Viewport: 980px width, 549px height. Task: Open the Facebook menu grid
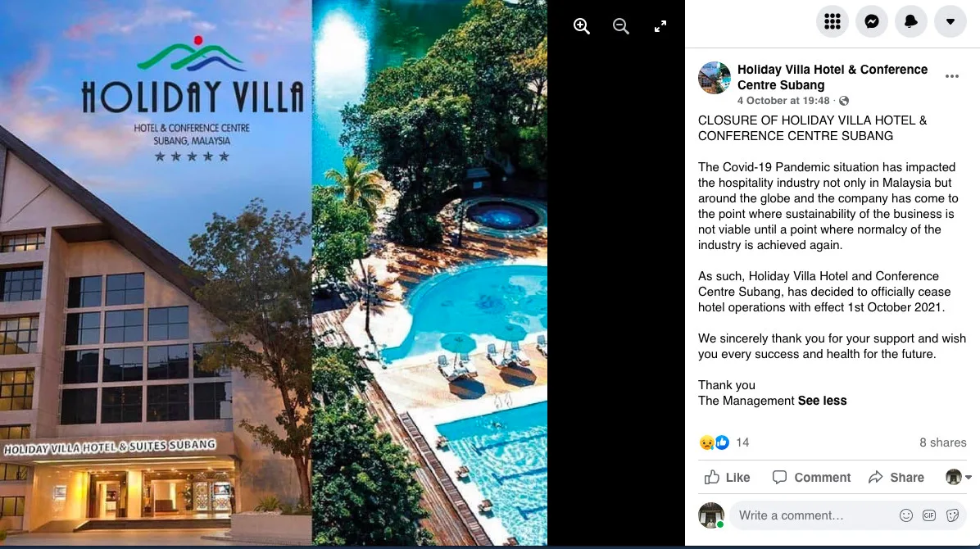tap(832, 21)
